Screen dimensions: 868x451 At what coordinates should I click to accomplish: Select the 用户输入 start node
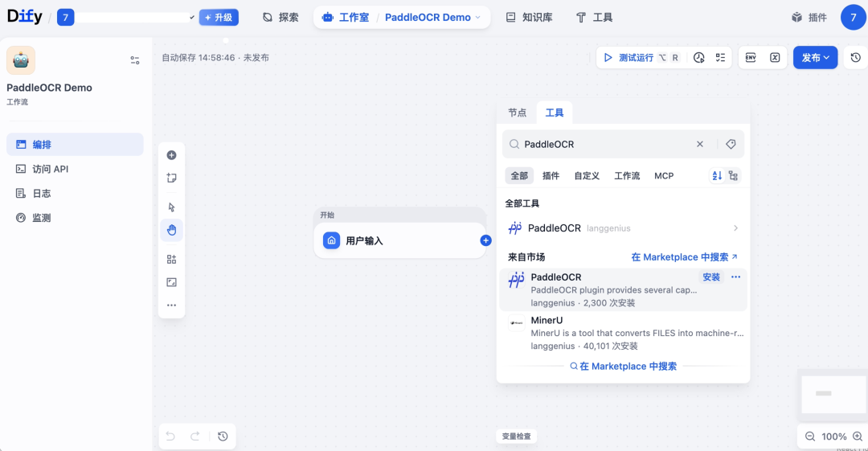(x=399, y=240)
